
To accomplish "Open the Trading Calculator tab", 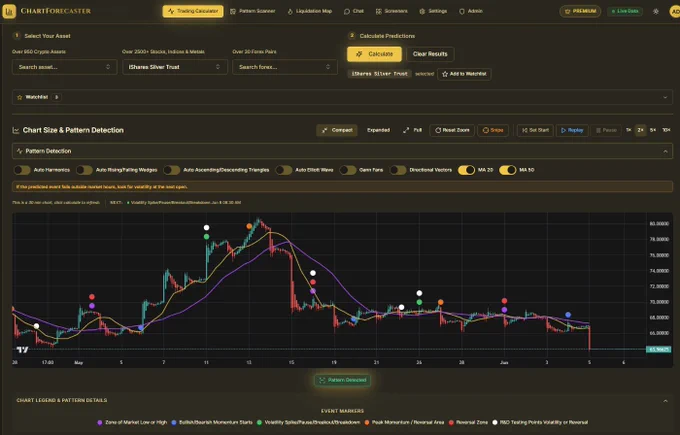I will click(x=193, y=11).
